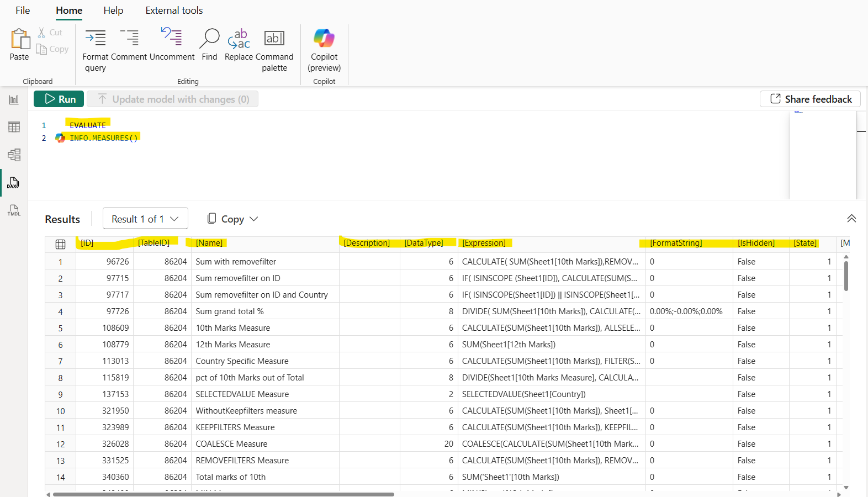Click the Replace icon in ribbon

tap(239, 39)
